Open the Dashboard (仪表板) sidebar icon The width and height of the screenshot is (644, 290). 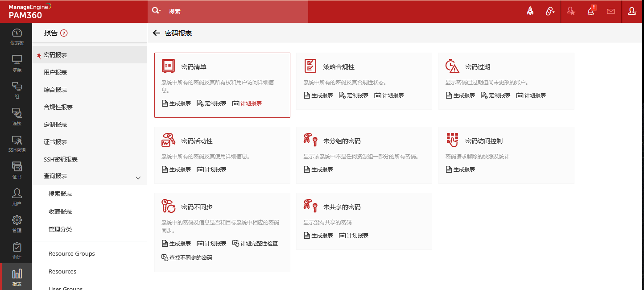[17, 37]
